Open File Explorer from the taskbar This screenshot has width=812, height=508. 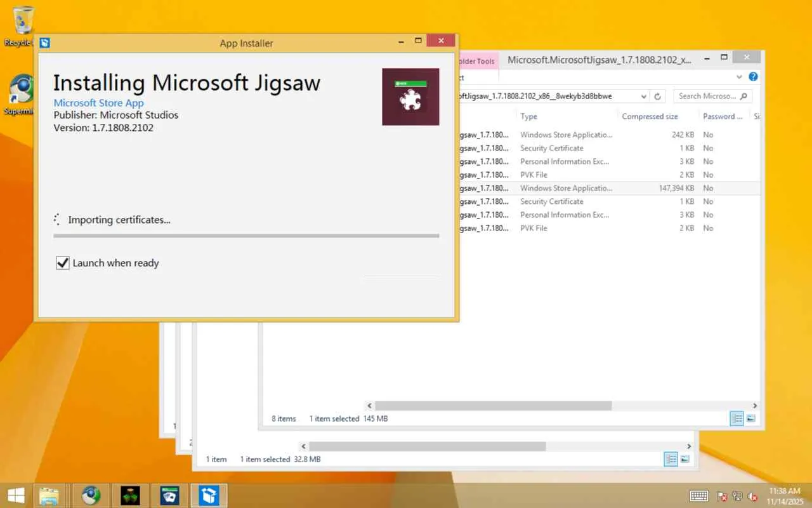(49, 495)
